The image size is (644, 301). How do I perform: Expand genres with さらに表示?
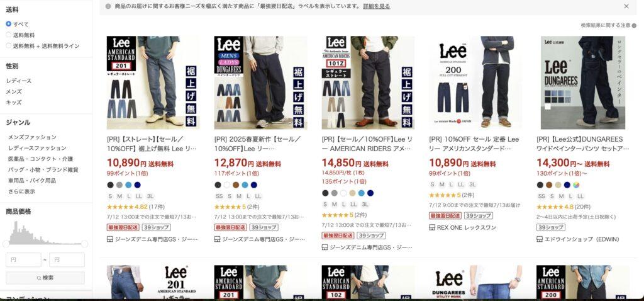22,191
